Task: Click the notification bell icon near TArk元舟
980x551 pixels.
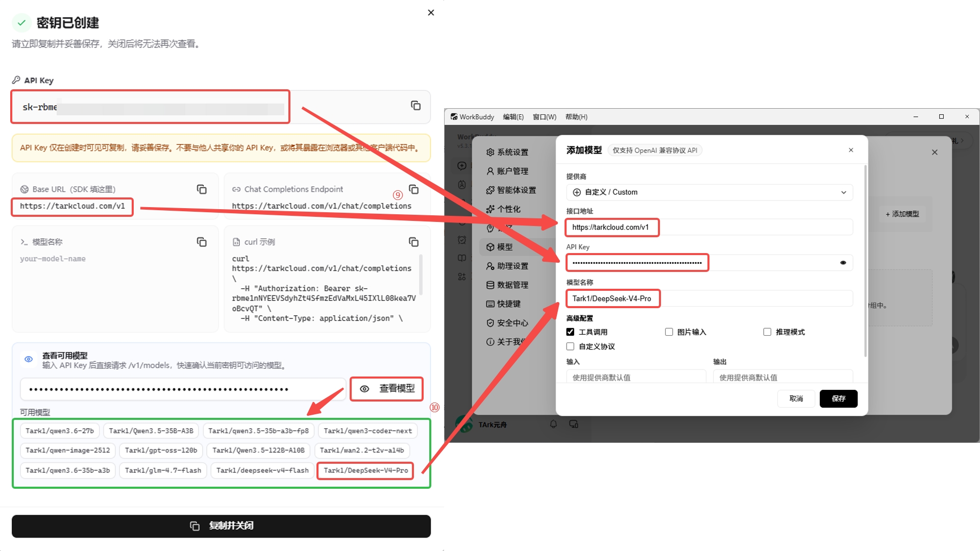Action: [x=553, y=424]
